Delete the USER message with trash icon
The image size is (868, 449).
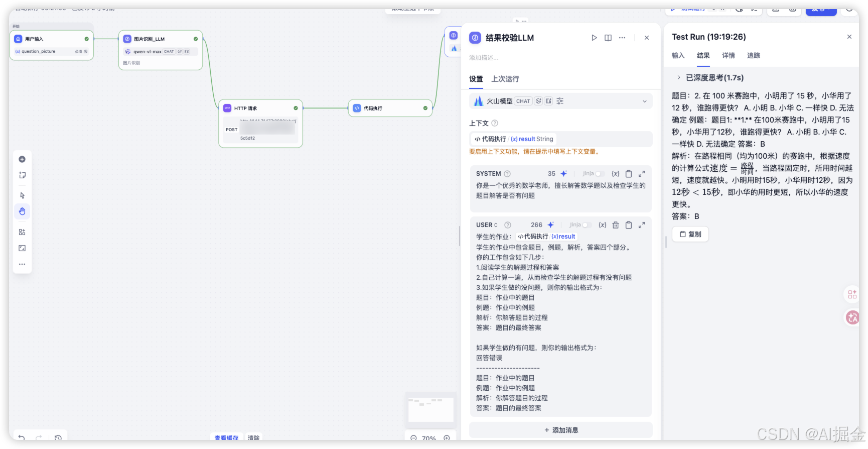click(616, 225)
